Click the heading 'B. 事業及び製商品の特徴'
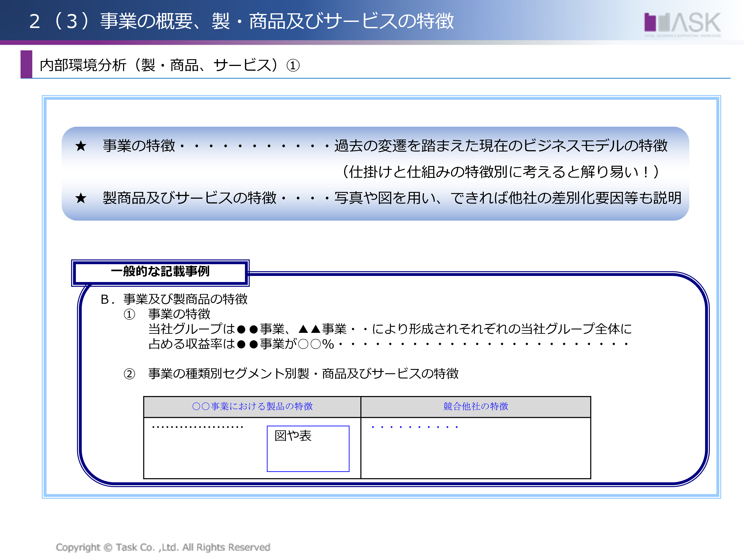This screenshot has height=560, width=748. [x=174, y=299]
